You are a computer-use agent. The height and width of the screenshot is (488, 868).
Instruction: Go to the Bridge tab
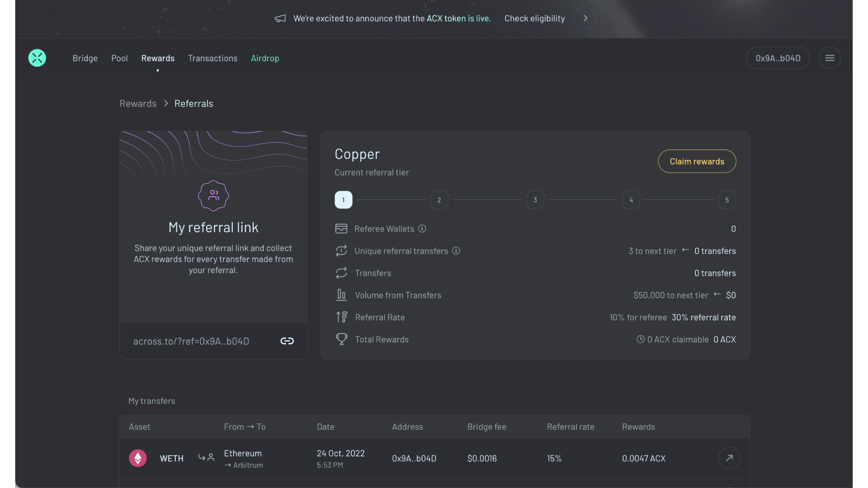tap(85, 58)
